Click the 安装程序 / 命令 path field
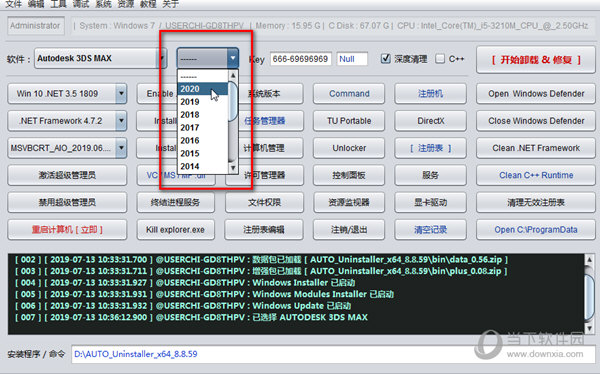 tap(332, 354)
